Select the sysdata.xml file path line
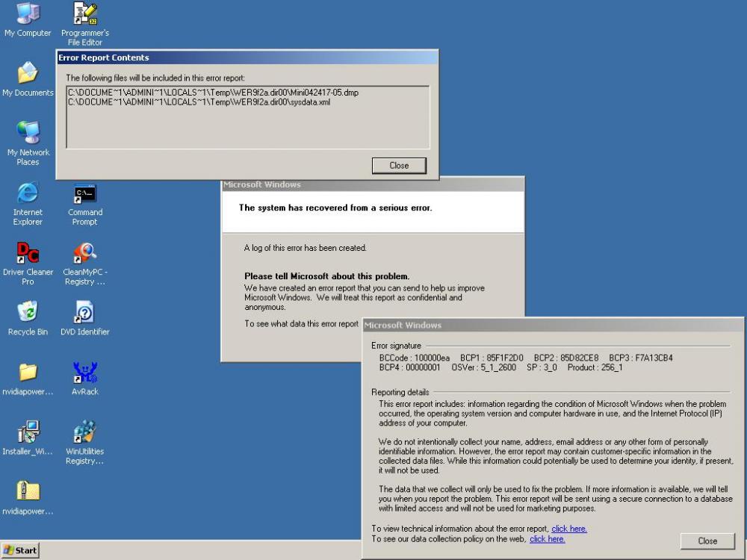This screenshot has width=747, height=560. click(x=199, y=102)
